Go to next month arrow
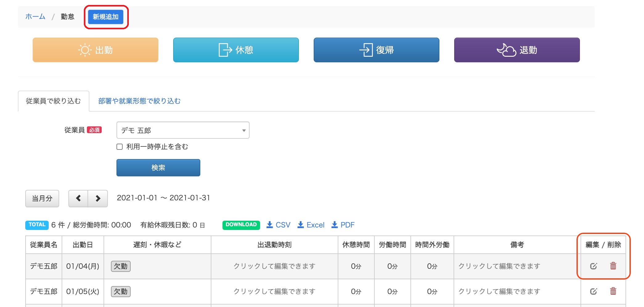Screen dimensions: 644x307 pos(98,199)
